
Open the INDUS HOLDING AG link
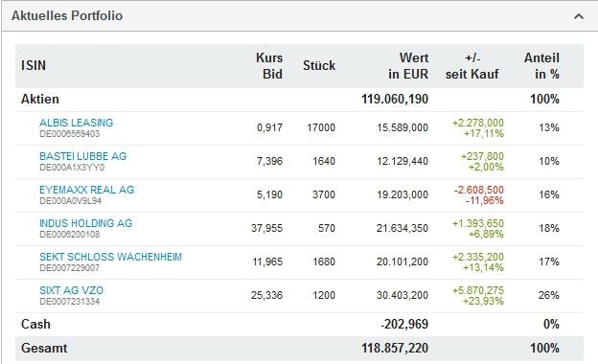point(86,223)
